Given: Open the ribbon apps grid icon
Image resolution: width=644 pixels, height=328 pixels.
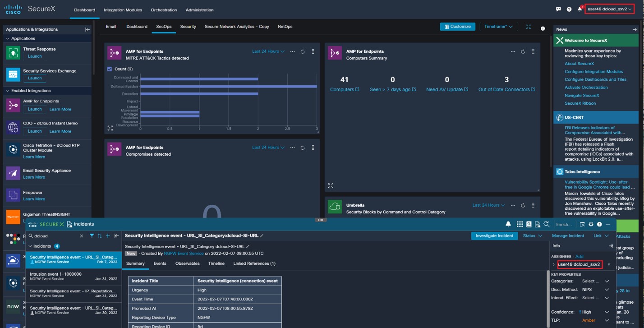Looking at the screenshot, I should tap(520, 224).
